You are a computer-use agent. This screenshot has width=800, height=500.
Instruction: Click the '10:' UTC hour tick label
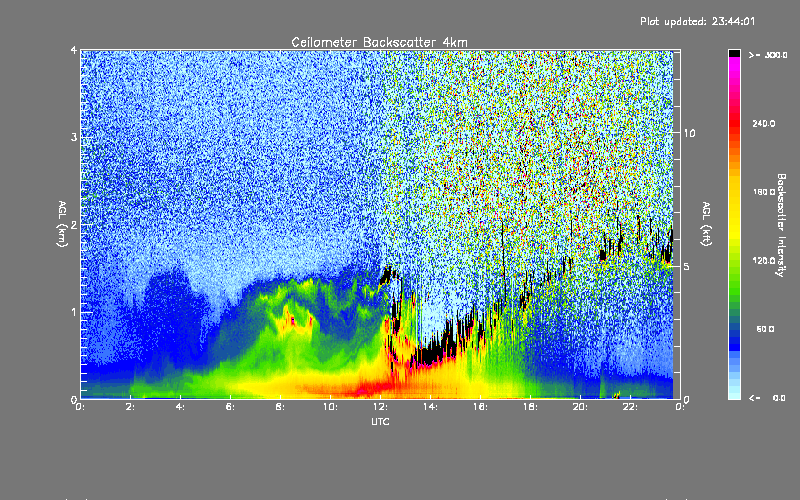(x=331, y=407)
